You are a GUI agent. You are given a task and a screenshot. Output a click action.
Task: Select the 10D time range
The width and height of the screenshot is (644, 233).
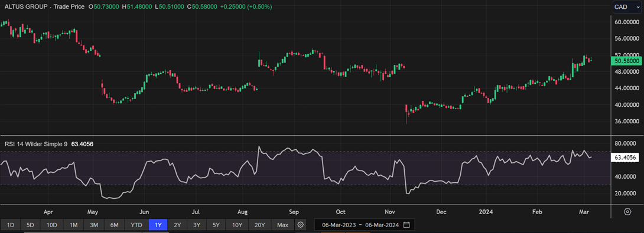click(x=52, y=225)
